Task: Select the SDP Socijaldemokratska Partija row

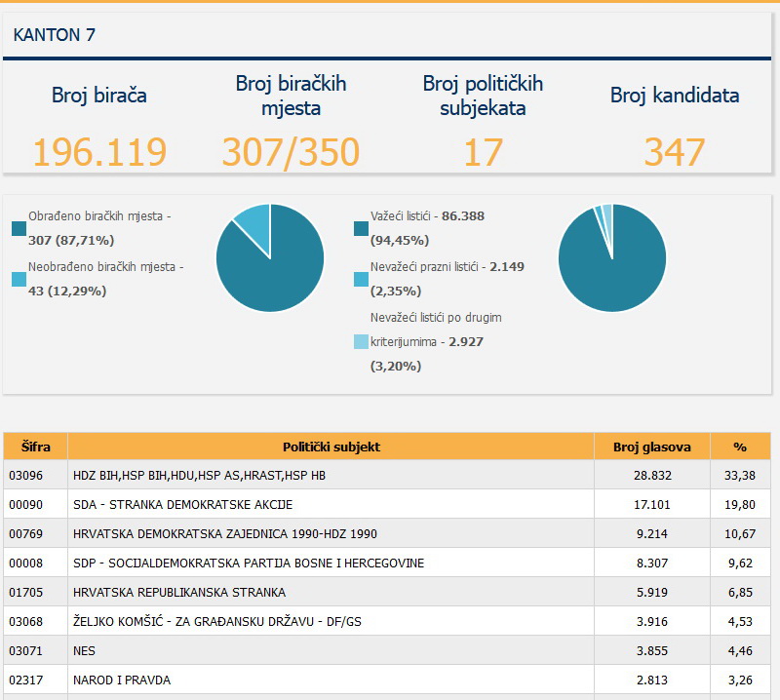Action: 387,564
